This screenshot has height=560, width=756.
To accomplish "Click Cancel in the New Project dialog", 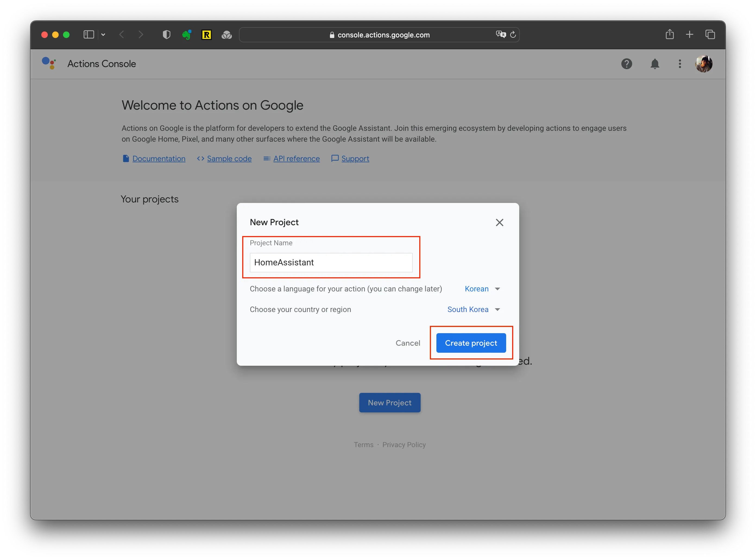I will click(x=408, y=343).
